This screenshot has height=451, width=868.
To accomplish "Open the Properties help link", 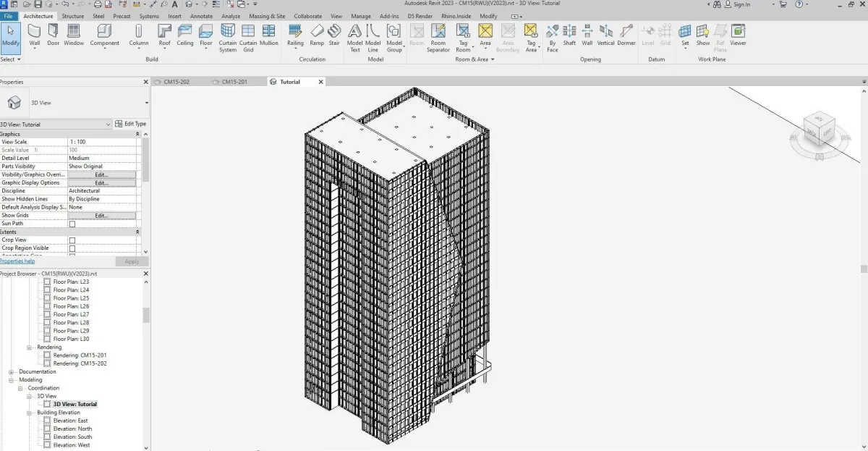I will click(x=17, y=261).
